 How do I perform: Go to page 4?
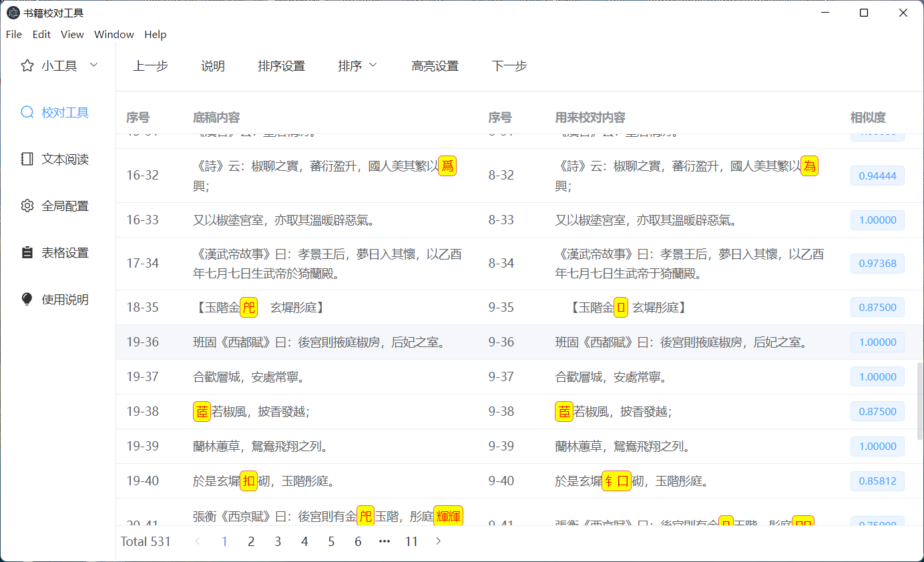pyautogui.click(x=304, y=541)
